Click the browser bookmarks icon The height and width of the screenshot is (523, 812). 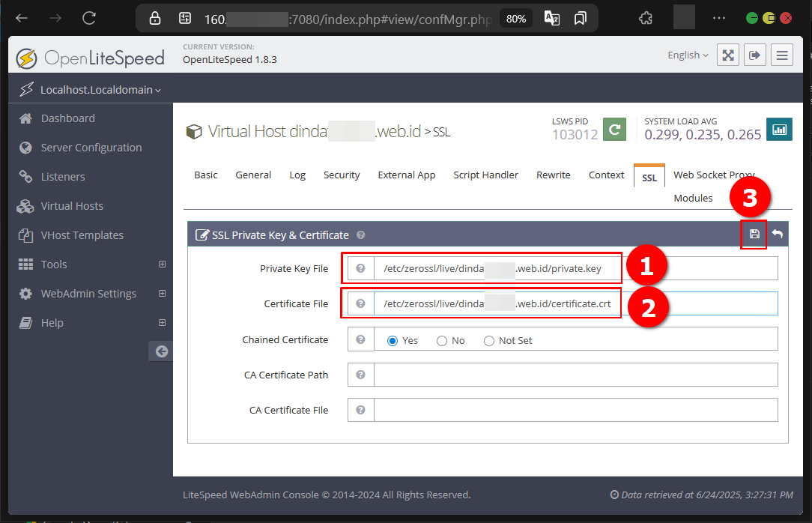click(x=580, y=19)
